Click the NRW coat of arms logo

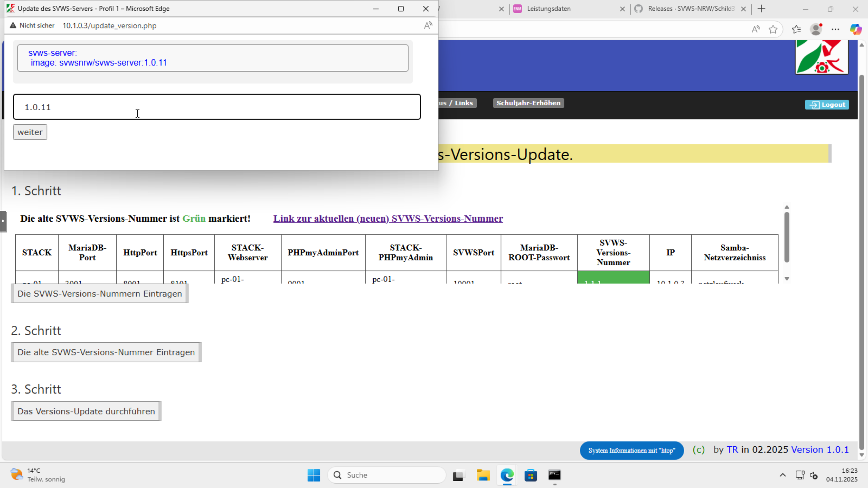[x=822, y=57]
